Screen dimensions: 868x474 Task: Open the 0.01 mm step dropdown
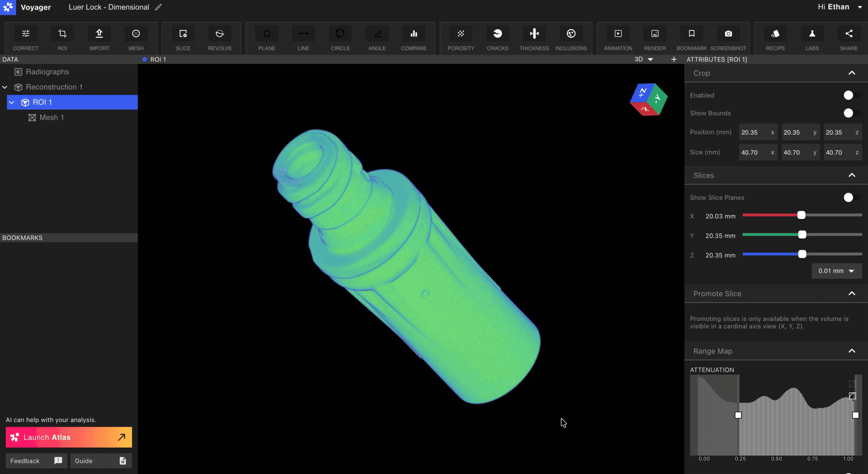pos(836,271)
